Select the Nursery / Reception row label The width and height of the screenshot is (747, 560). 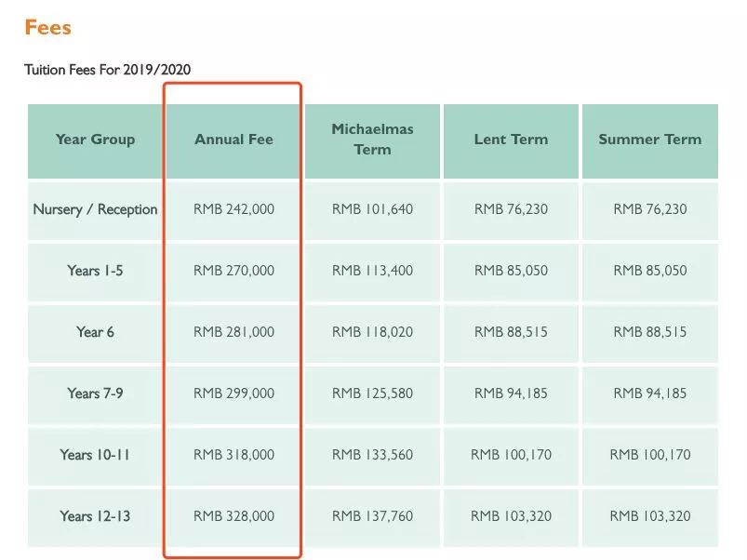coord(95,209)
